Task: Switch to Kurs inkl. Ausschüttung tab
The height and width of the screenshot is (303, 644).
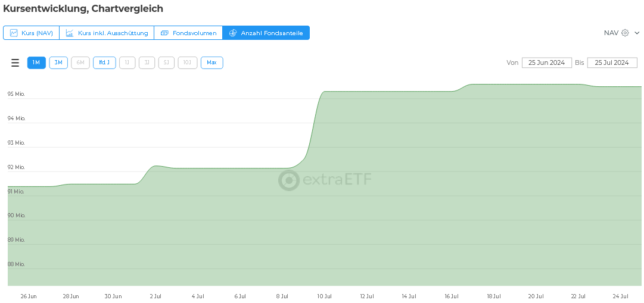Action: (113, 33)
